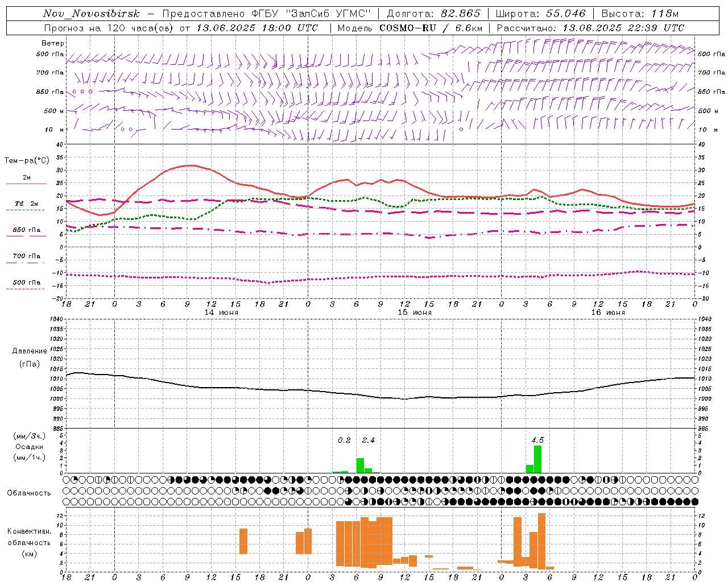Click the Nov_Novosibirsk station title
This screenshot has width=728, height=582.
tap(92, 14)
